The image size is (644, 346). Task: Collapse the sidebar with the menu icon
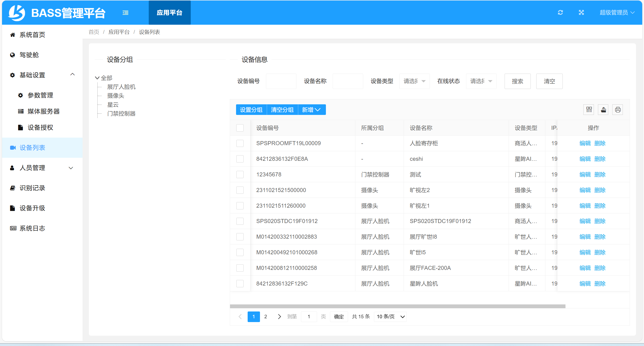click(125, 12)
